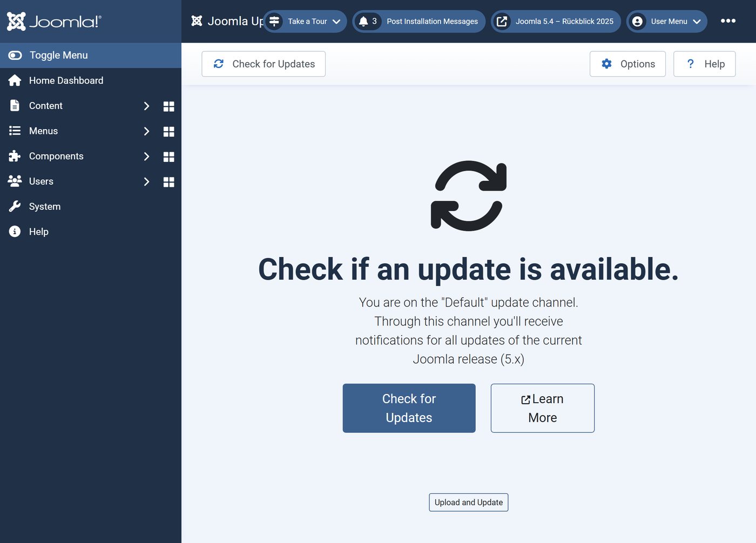756x543 pixels.
Task: Select the Content menu label
Action: tap(46, 106)
